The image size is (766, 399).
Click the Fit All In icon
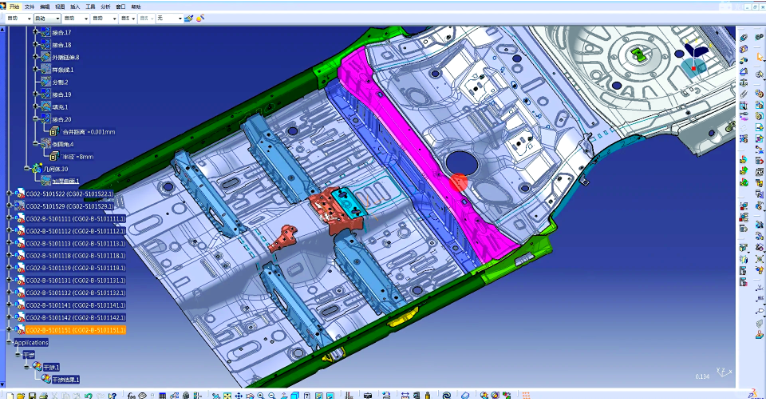coord(227,396)
